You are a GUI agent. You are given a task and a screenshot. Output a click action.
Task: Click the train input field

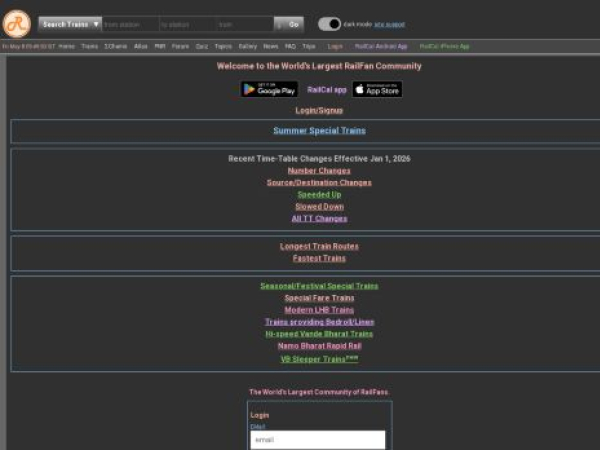pos(245,24)
